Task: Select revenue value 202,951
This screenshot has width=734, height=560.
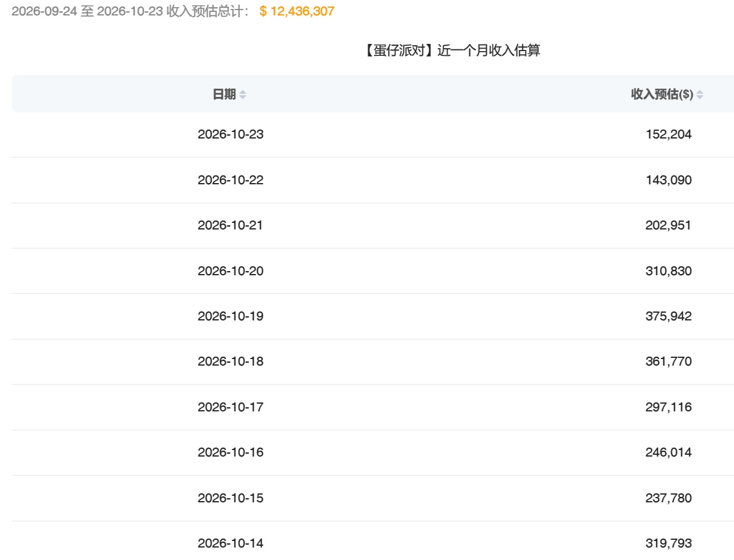Action: [669, 225]
